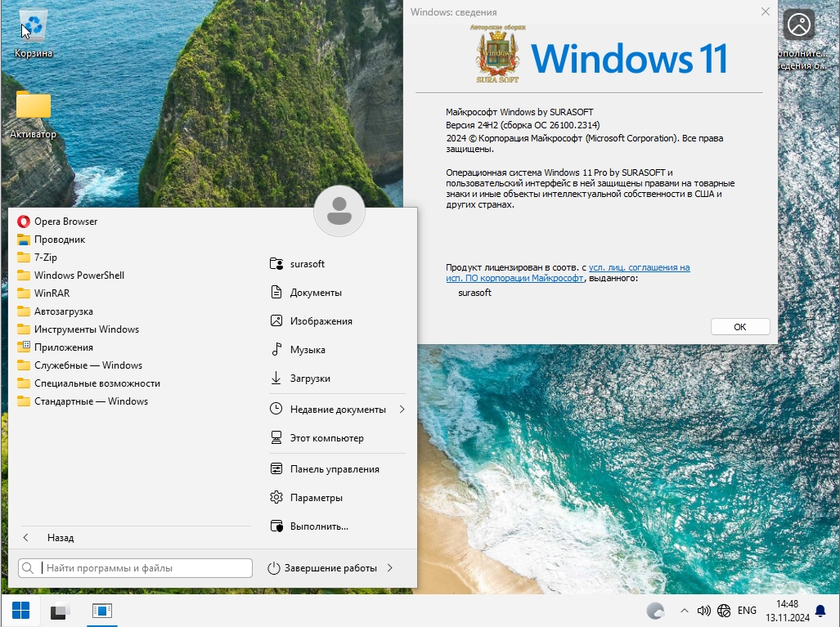Open the network globe tray icon
The height and width of the screenshot is (627, 840).
click(x=724, y=611)
